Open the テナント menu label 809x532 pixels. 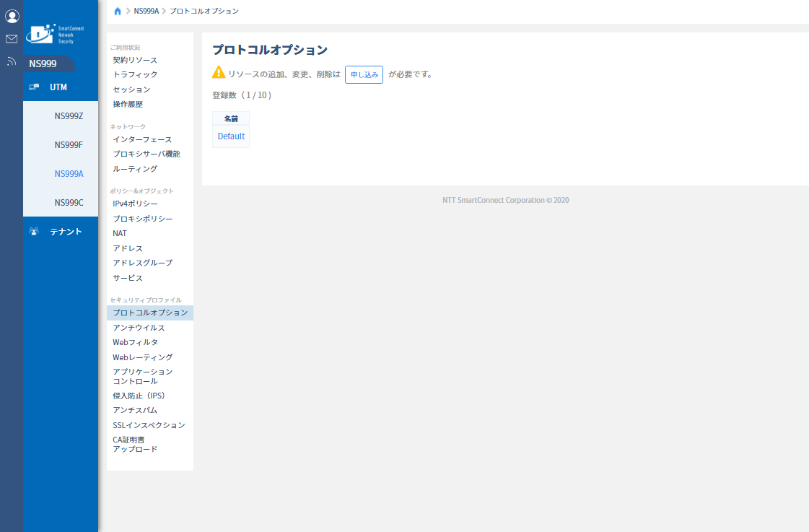[66, 232]
